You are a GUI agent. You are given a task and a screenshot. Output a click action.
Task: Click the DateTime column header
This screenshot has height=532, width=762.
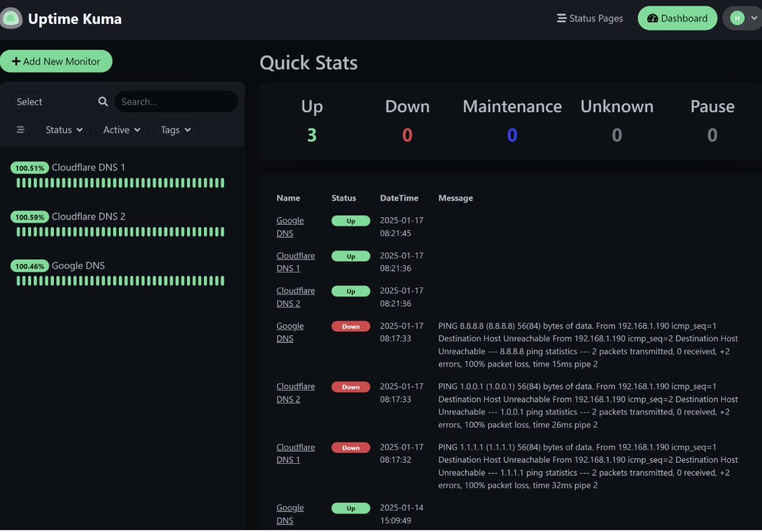click(399, 198)
